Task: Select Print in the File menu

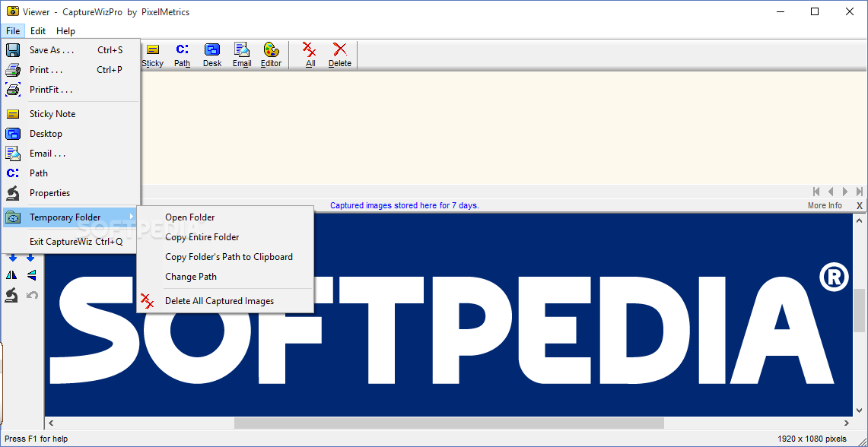Action: (71, 70)
